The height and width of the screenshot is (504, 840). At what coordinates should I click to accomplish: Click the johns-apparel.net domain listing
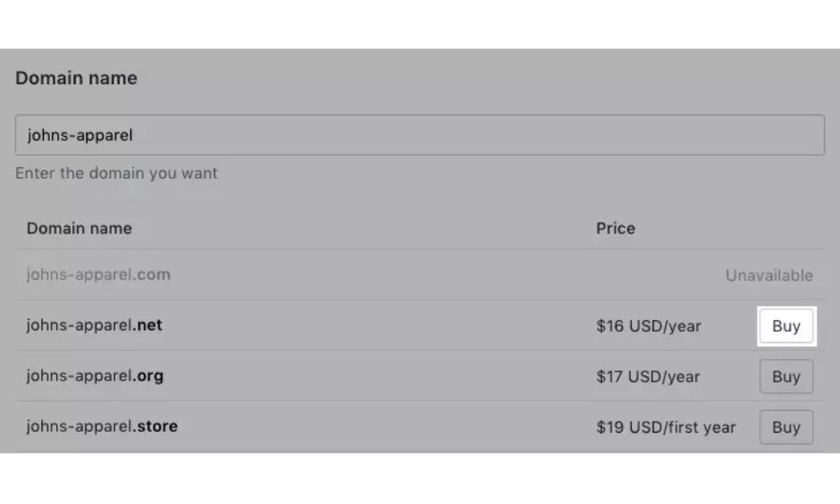pos(93,326)
